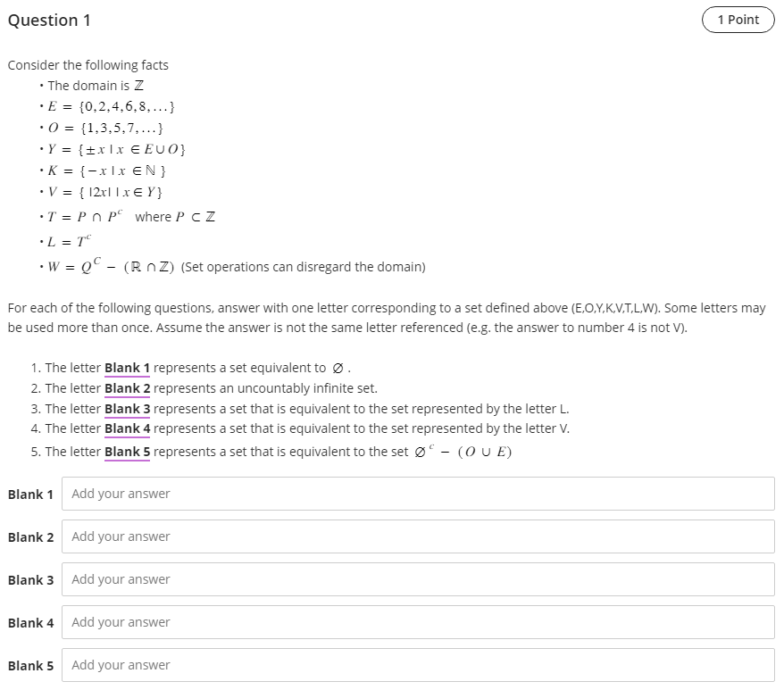Viewport: 784px width, 690px height.
Task: Select the Blank 2 label in question 2
Action: click(126, 387)
